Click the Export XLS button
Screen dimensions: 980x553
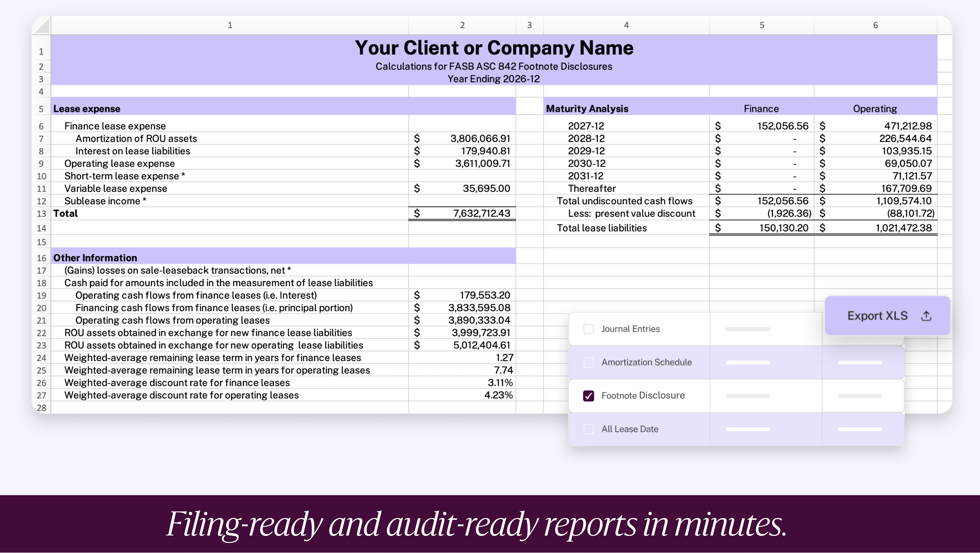[887, 316]
